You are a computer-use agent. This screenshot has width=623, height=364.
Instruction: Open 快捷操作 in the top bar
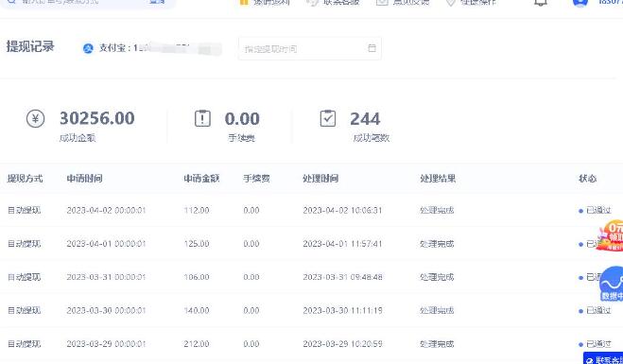click(471, 2)
